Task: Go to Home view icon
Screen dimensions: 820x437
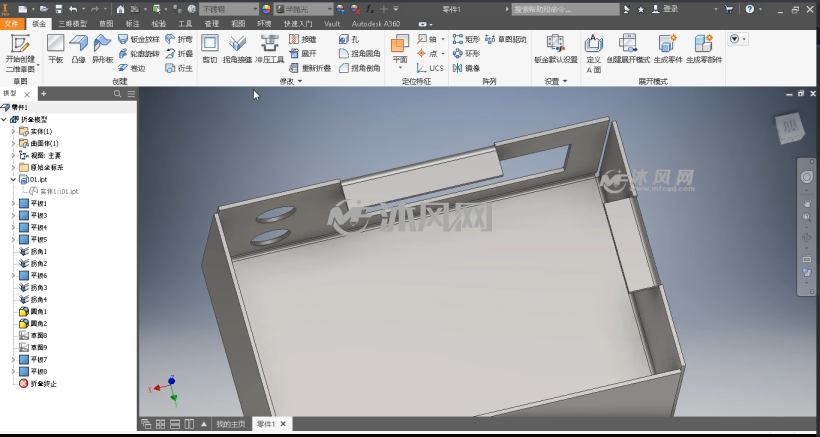Action: coord(120,9)
